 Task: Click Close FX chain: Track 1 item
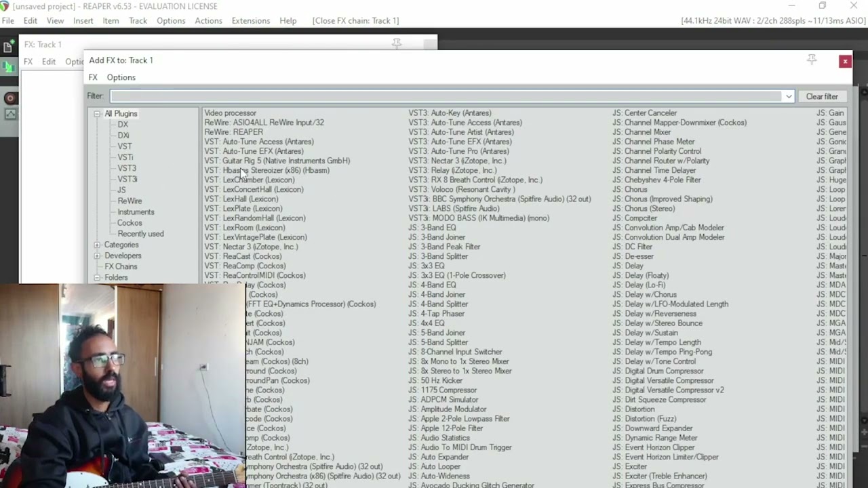[355, 21]
